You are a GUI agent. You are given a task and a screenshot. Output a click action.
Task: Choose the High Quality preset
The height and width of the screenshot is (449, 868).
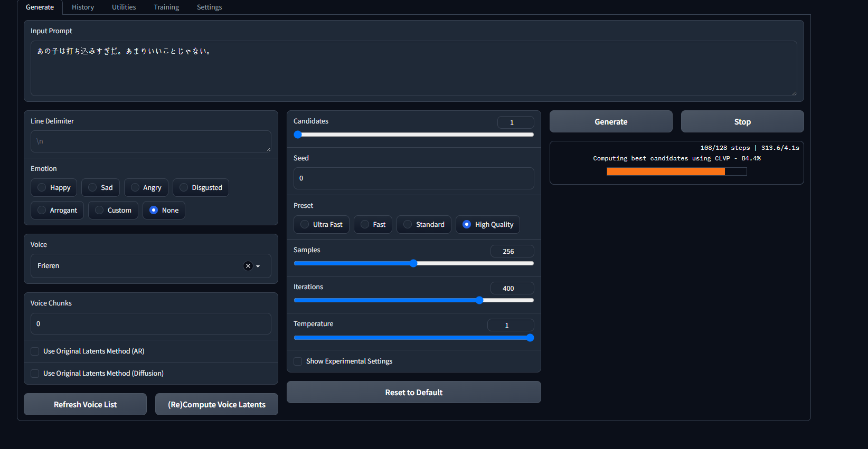(x=488, y=225)
